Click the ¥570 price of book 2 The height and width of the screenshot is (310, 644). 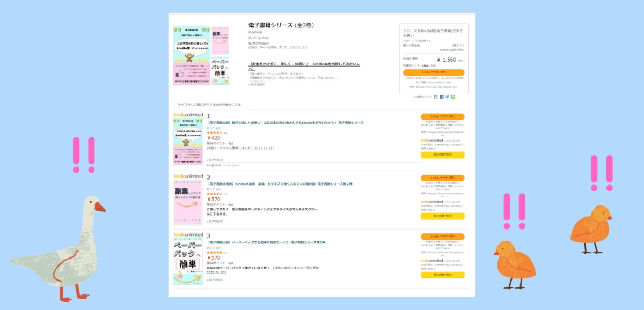pyautogui.click(x=213, y=200)
